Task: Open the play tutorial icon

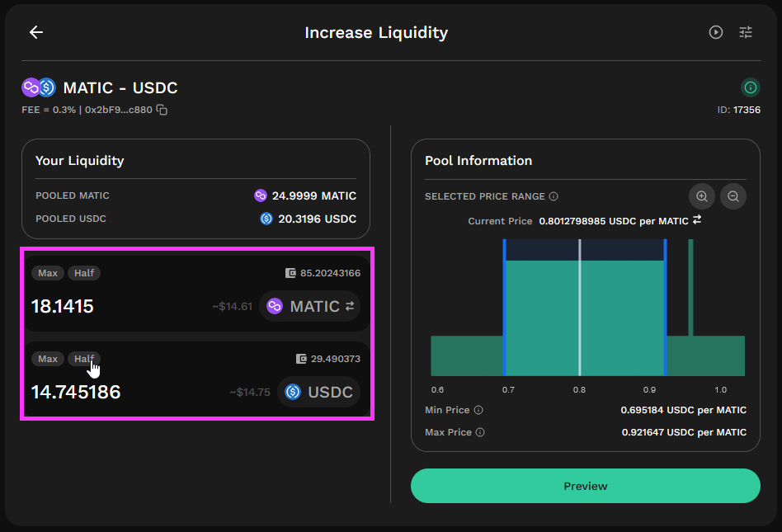Action: coord(716,32)
